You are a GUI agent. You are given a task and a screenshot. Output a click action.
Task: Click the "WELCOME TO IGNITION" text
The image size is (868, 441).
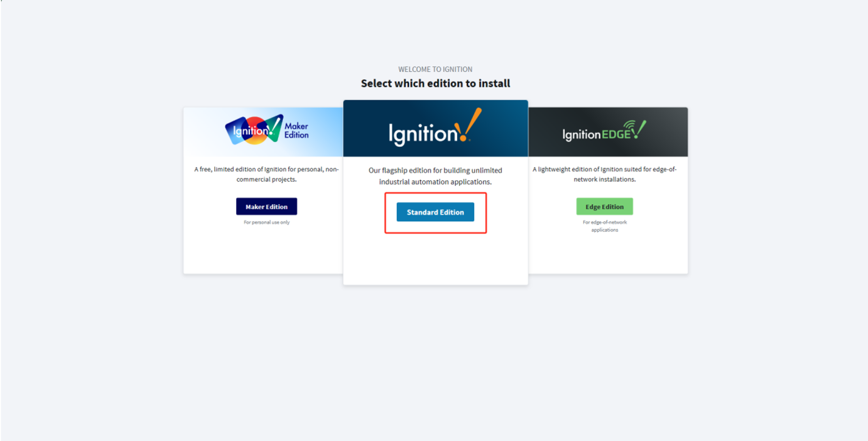point(435,69)
